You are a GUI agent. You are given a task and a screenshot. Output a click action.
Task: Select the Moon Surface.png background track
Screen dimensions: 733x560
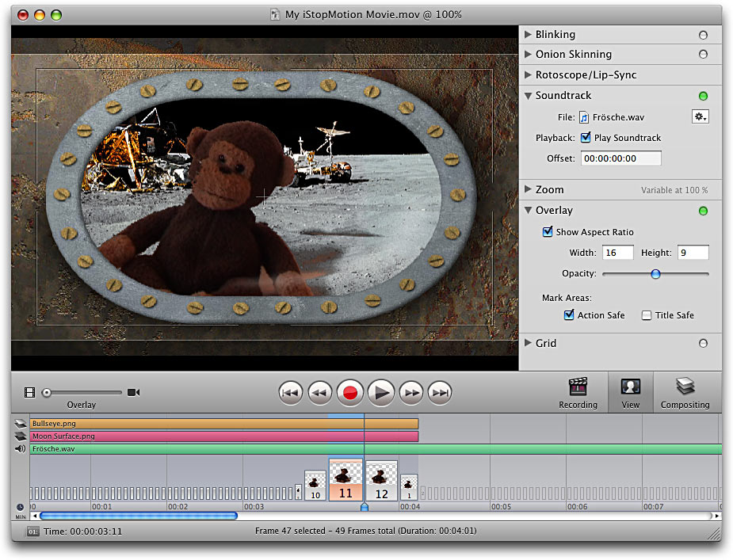coord(224,436)
